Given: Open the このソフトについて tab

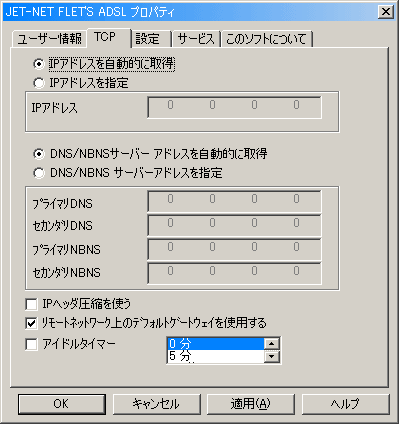Looking at the screenshot, I should (267, 39).
